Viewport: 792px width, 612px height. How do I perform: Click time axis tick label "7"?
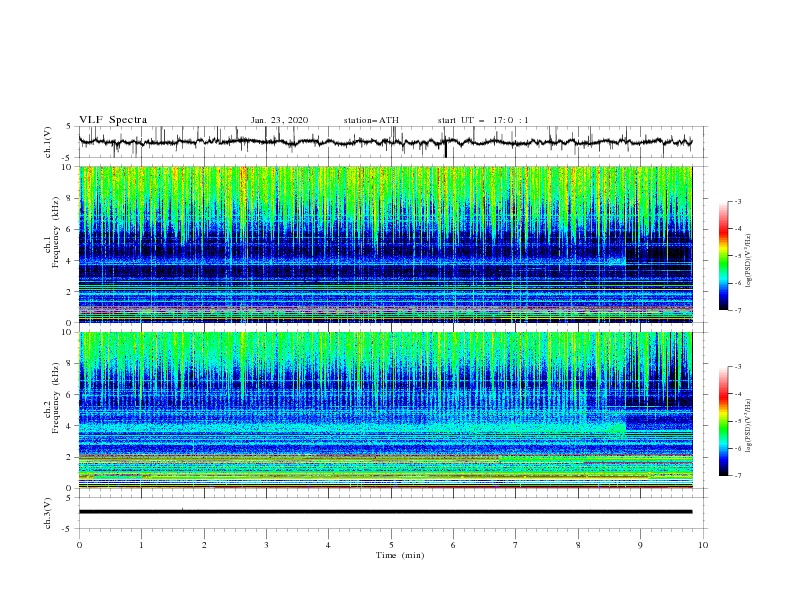pos(516,545)
